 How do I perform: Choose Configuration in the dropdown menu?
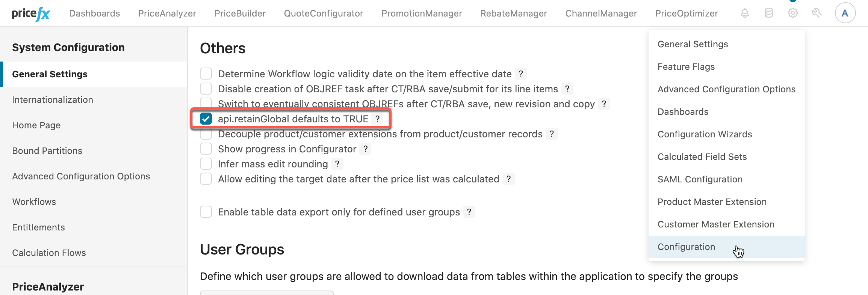(686, 247)
